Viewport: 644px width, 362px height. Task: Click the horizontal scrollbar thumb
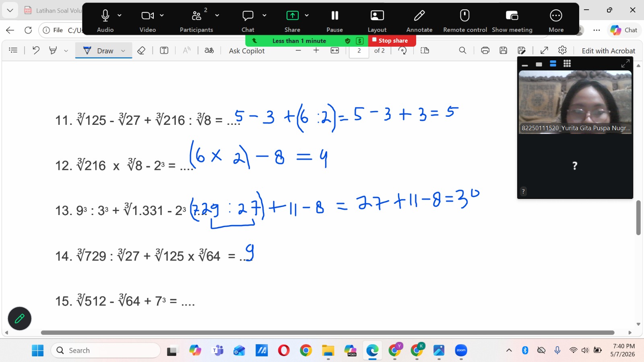point(328,333)
